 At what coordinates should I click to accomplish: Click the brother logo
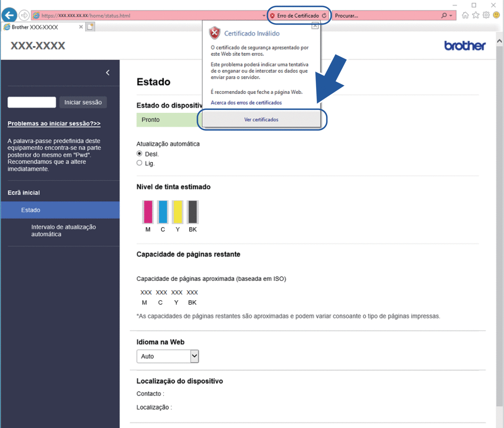(x=465, y=46)
